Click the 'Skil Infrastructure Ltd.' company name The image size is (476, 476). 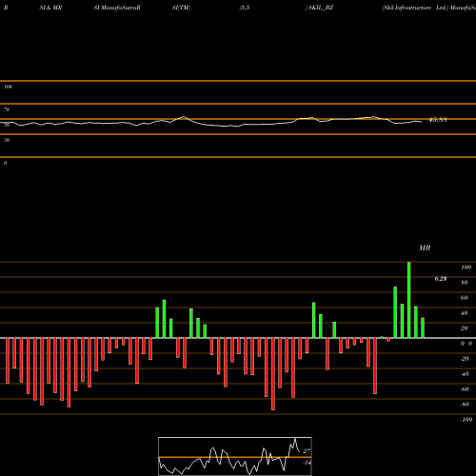415,8
